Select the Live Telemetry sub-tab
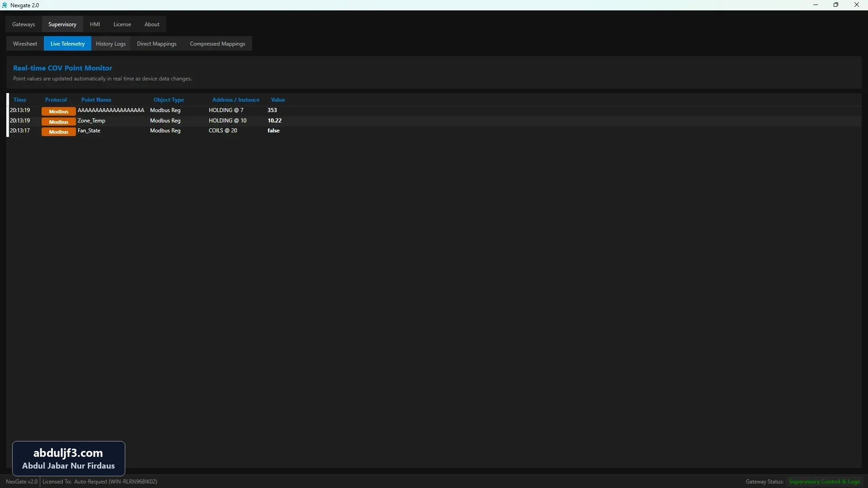The width and height of the screenshot is (868, 488). click(67, 44)
